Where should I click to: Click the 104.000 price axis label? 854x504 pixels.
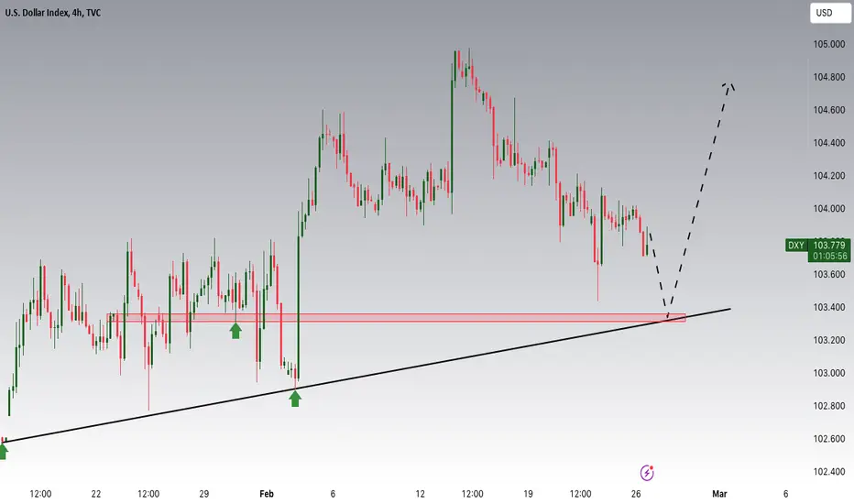pyautogui.click(x=829, y=209)
